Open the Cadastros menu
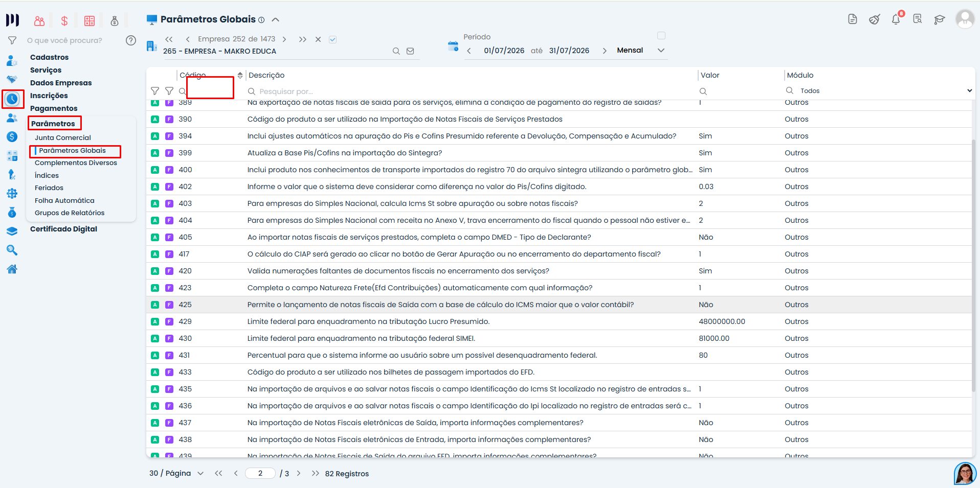 tap(49, 57)
